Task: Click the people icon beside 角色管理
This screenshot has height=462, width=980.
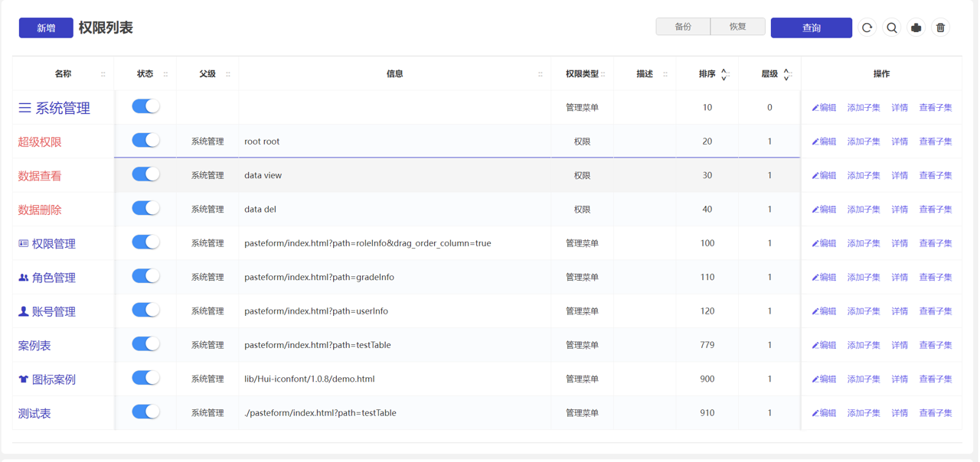Action: coord(24,278)
